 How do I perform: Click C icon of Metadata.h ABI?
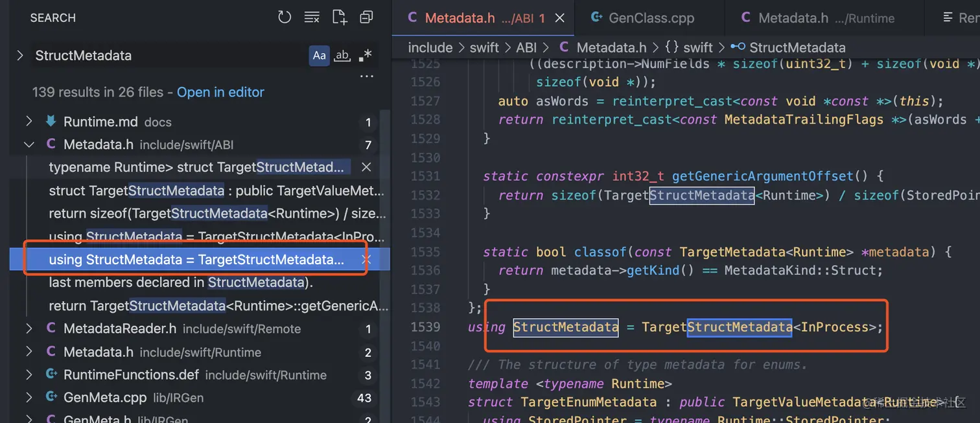point(51,145)
